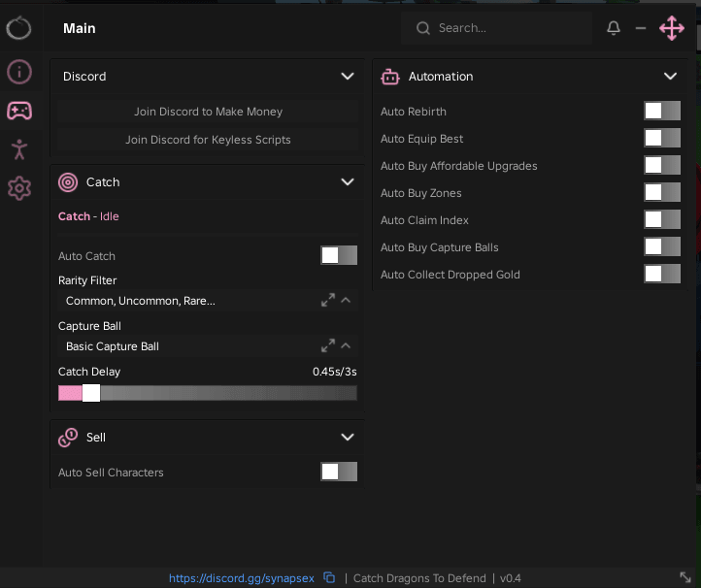Open the settings gear icon in sidebar
The width and height of the screenshot is (701, 588).
pos(19,188)
